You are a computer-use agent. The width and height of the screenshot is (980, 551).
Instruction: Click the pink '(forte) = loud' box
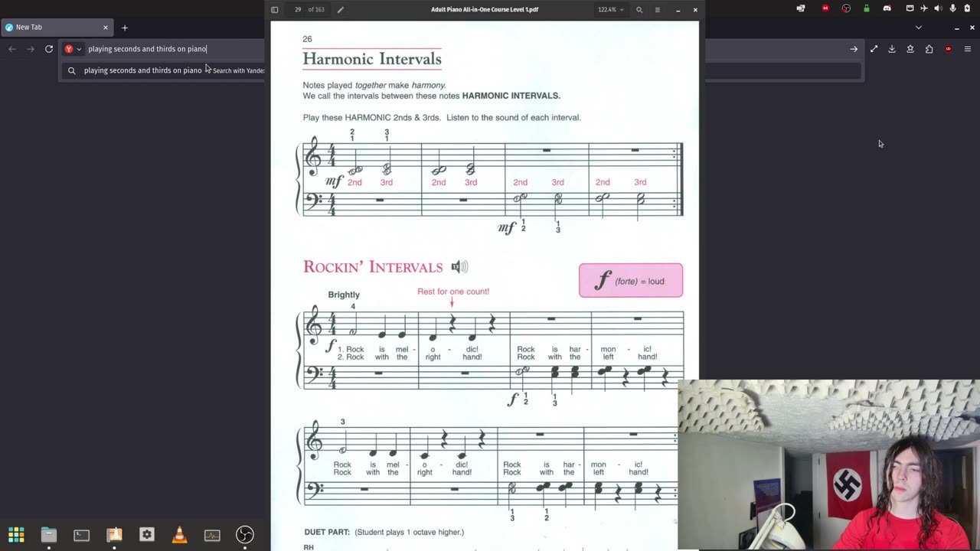pyautogui.click(x=631, y=280)
